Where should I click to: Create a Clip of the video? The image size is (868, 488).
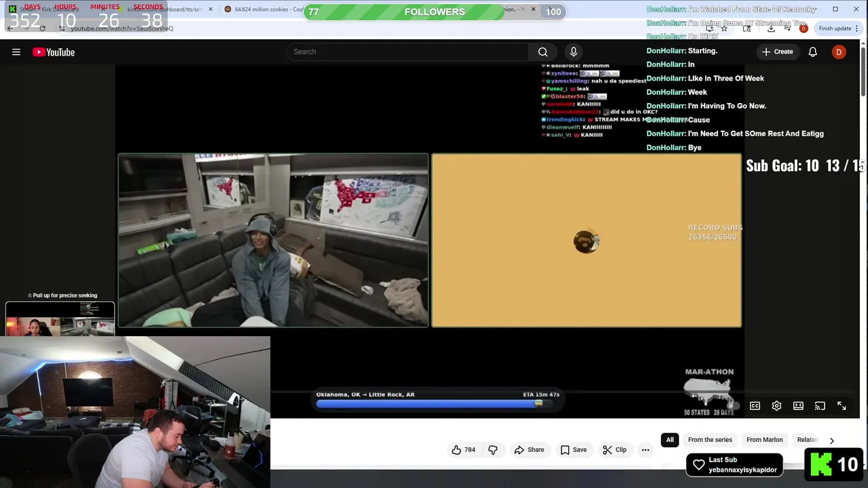point(614,449)
